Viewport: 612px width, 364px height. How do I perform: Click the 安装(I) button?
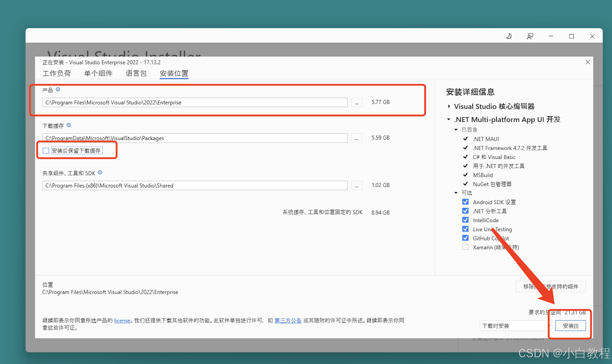570,326
